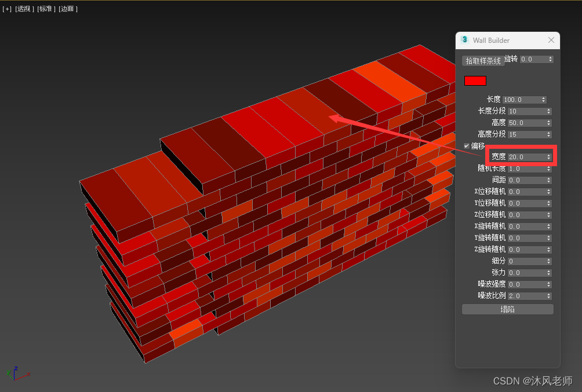Click the 高度分段 value field showing 15

[x=527, y=134]
